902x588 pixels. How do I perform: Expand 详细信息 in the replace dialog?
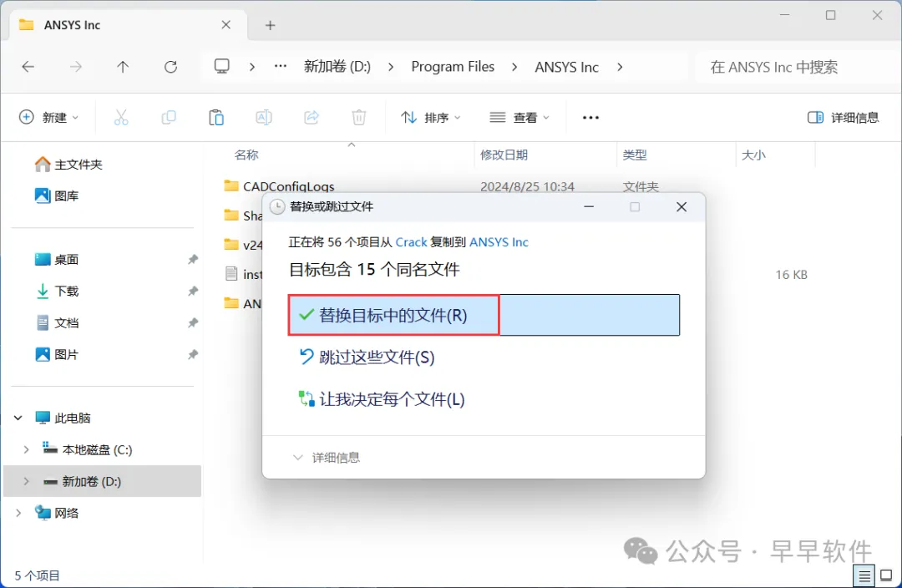tap(327, 458)
